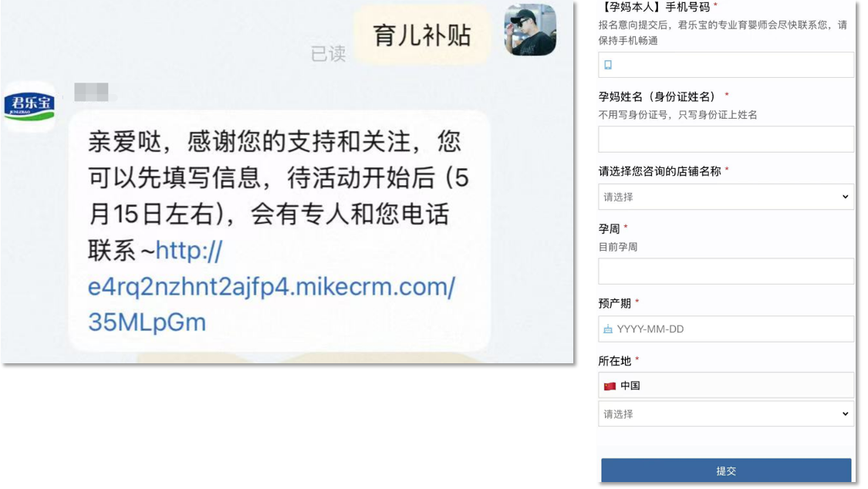868x489 pixels.
Task: Click the 已读 read status label
Action: [x=328, y=54]
